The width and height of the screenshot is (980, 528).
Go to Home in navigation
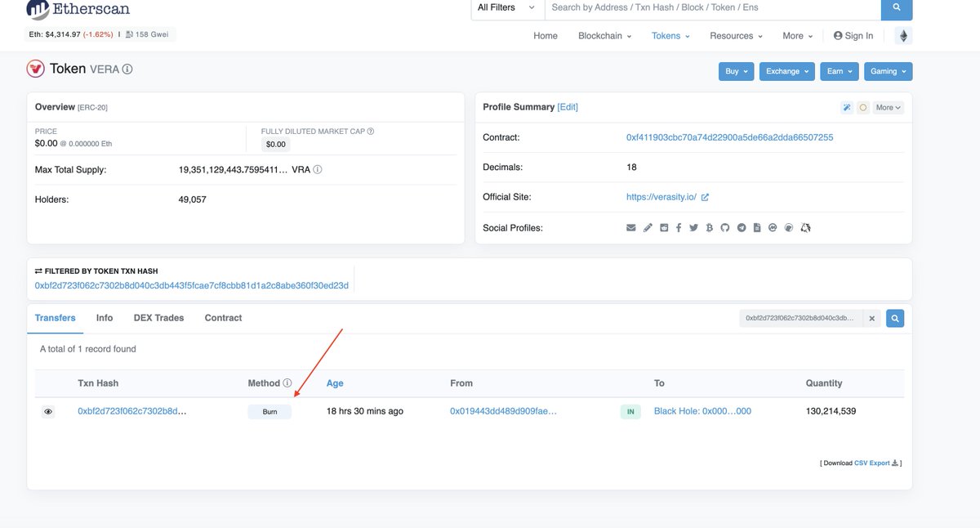(546, 36)
